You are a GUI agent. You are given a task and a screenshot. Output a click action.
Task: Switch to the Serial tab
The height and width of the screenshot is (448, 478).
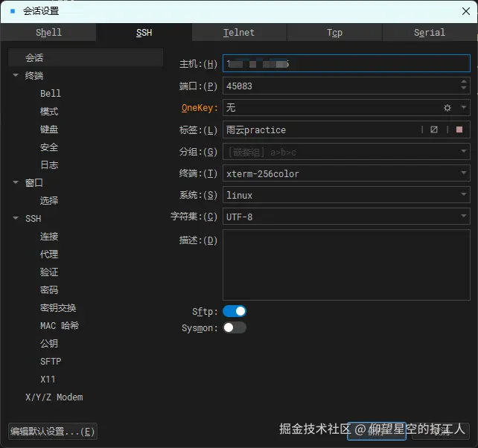pyautogui.click(x=430, y=32)
